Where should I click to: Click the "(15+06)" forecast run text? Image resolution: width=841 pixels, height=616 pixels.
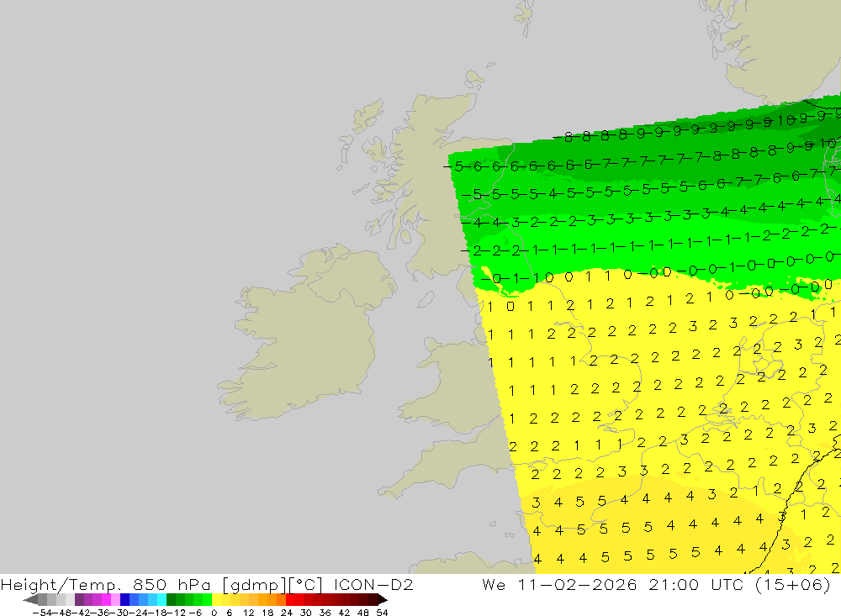(x=793, y=584)
